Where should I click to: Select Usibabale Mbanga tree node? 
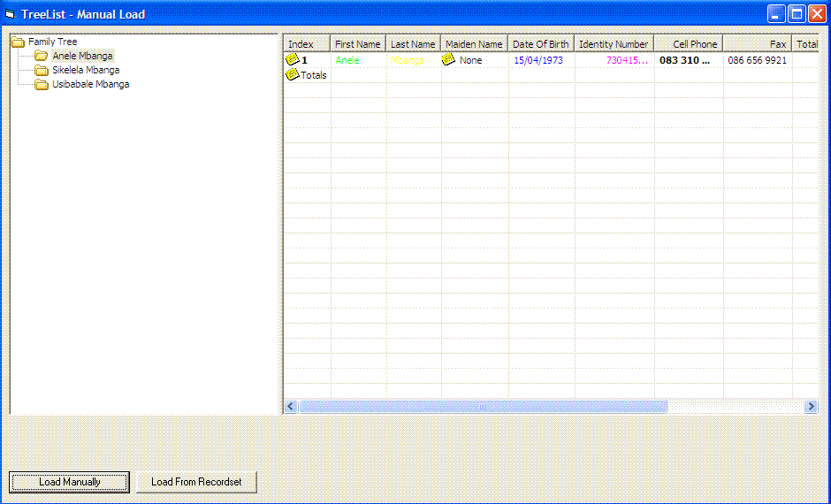tap(90, 84)
